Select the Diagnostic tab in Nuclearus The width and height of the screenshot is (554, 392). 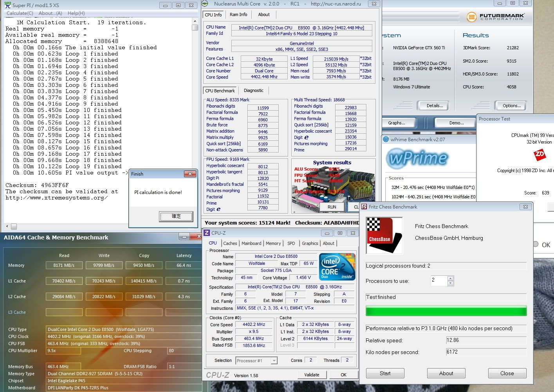[254, 90]
